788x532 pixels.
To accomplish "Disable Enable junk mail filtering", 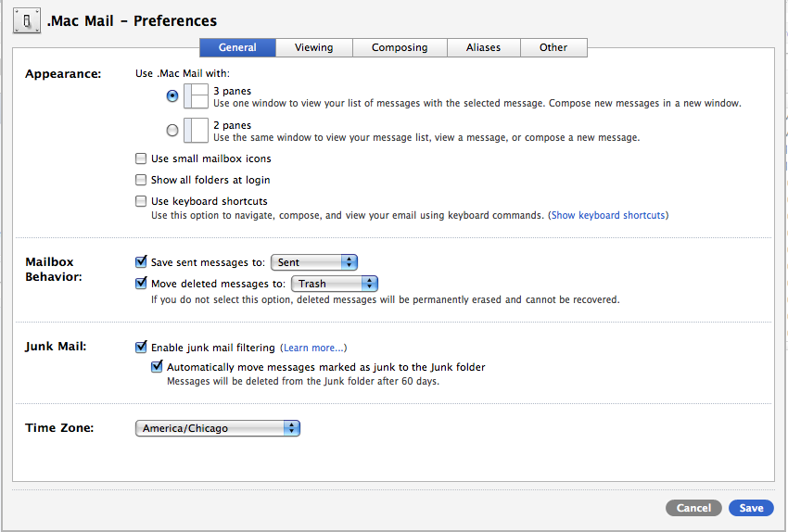I will point(141,347).
